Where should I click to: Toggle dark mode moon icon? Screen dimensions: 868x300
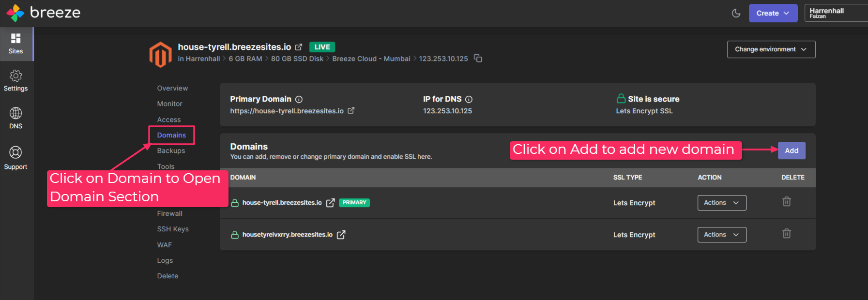[x=736, y=13]
